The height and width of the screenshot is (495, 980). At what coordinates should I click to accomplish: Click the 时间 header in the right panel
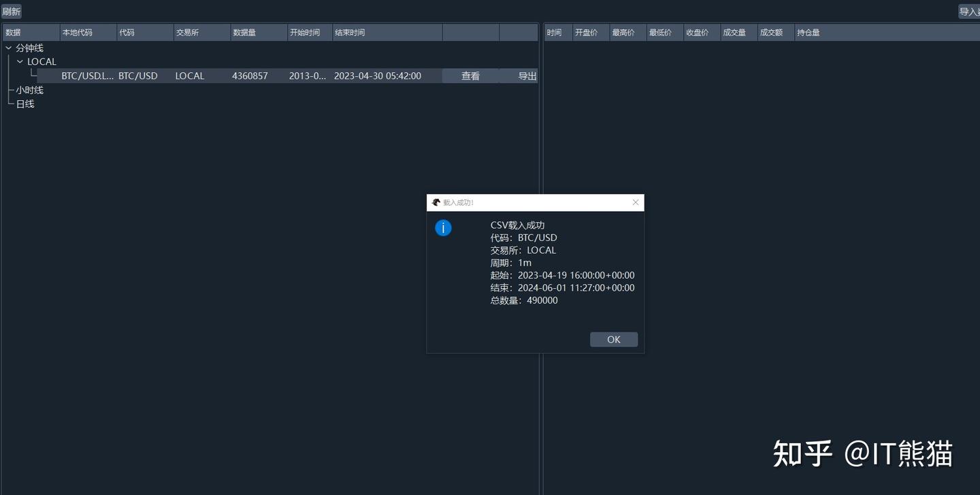click(553, 32)
